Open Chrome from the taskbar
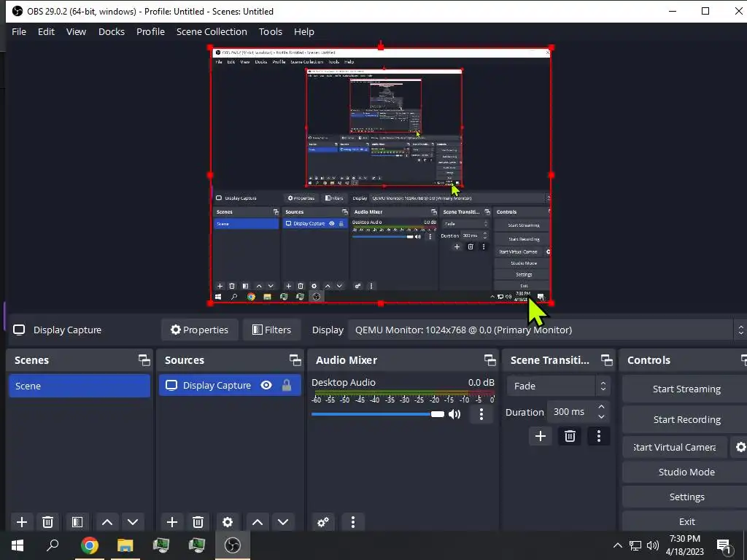747x560 pixels. [x=90, y=545]
